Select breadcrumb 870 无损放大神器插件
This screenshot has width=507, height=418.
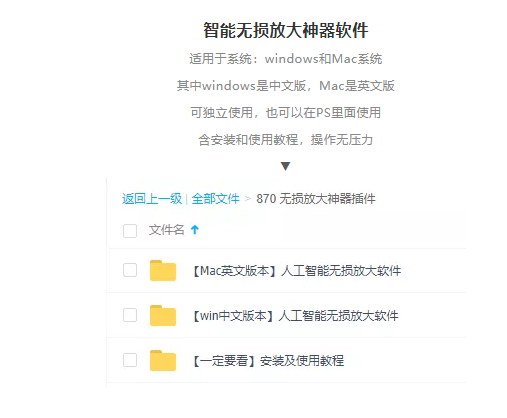click(316, 199)
